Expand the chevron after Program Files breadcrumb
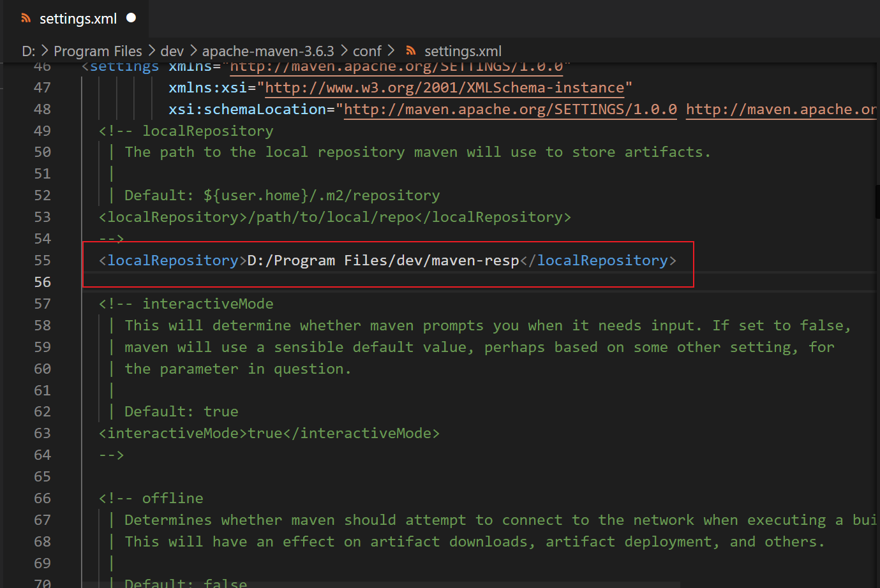The height and width of the screenshot is (588, 880). (151, 51)
